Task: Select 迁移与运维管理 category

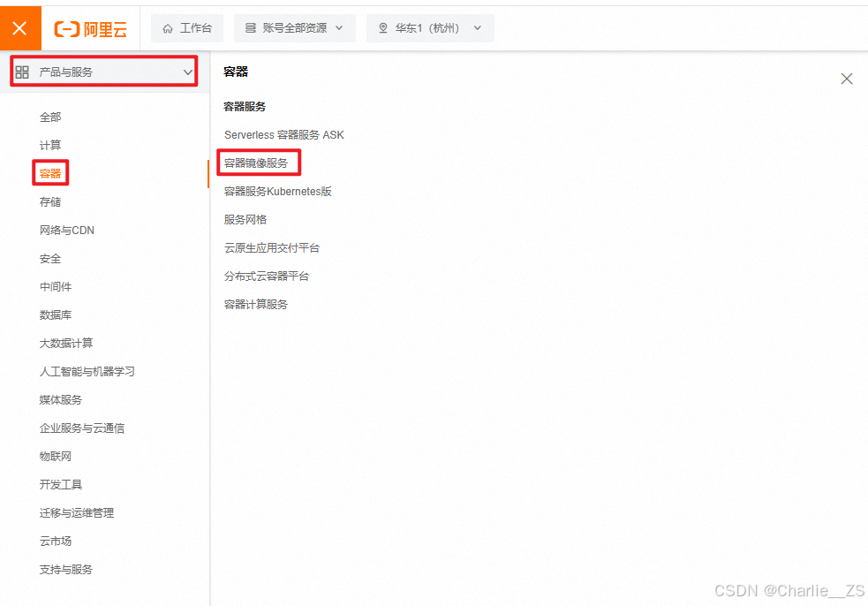Action: pos(77,512)
